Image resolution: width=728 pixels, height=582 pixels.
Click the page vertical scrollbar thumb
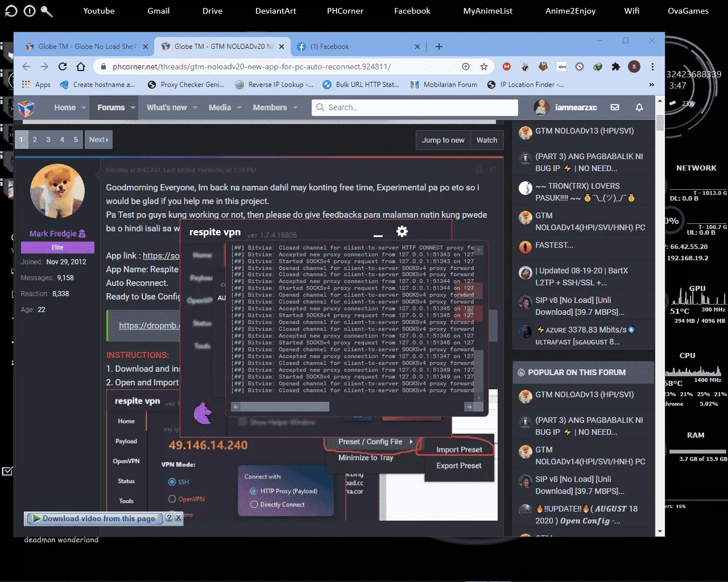pos(660,122)
